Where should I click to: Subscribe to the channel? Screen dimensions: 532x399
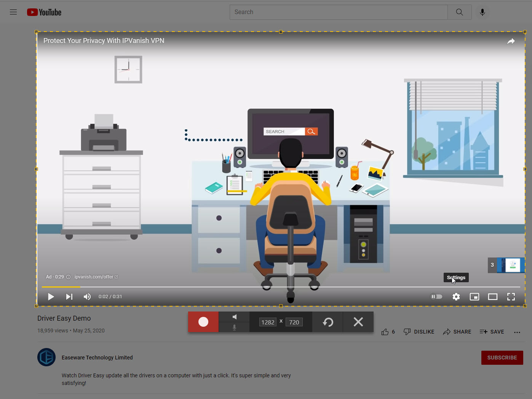pos(502,358)
